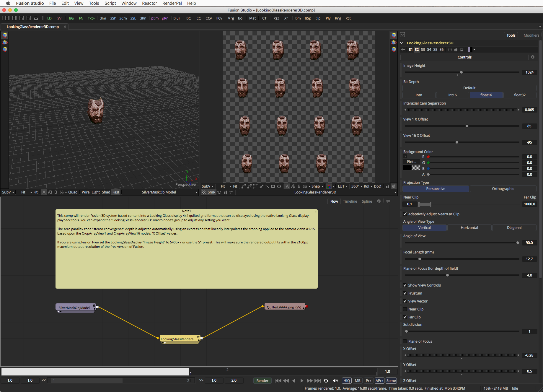Toggle Adaptively Adjust Near/Far Clip checkbox

coord(405,214)
